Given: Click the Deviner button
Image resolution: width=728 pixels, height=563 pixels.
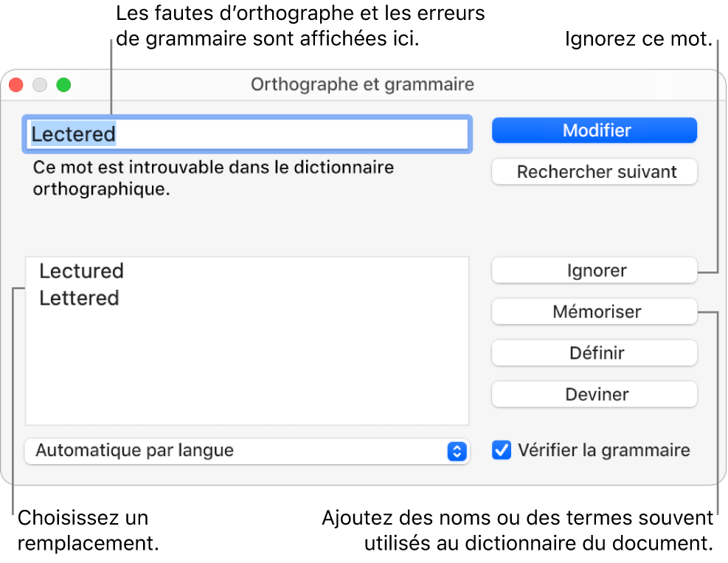Looking at the screenshot, I should click(594, 395).
